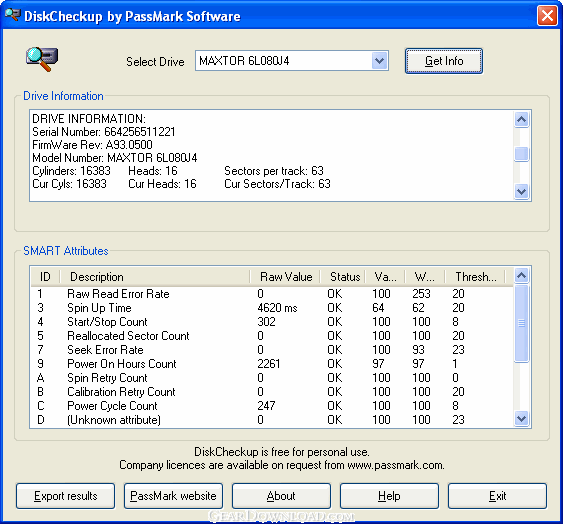Sort by the Description column header

coord(155,277)
